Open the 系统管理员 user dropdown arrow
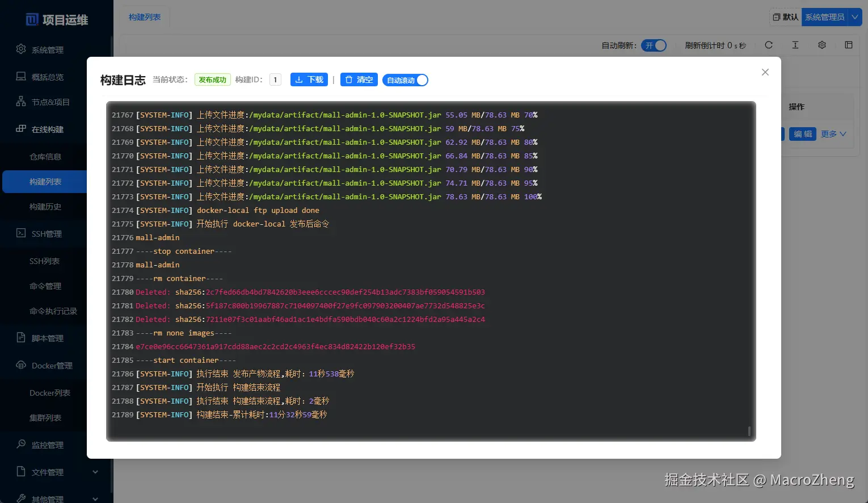The image size is (868, 503). coord(855,17)
